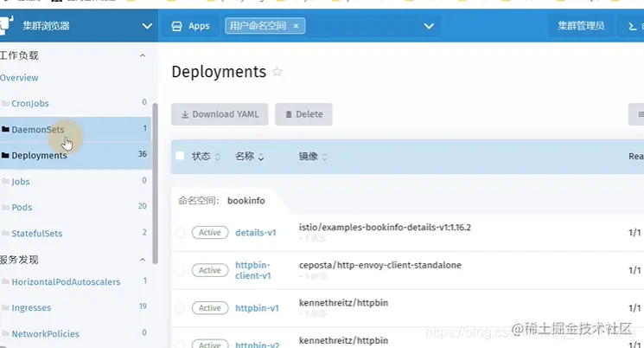Open the namespace filter dropdown chevron
This screenshot has width=644, height=348.
click(429, 26)
